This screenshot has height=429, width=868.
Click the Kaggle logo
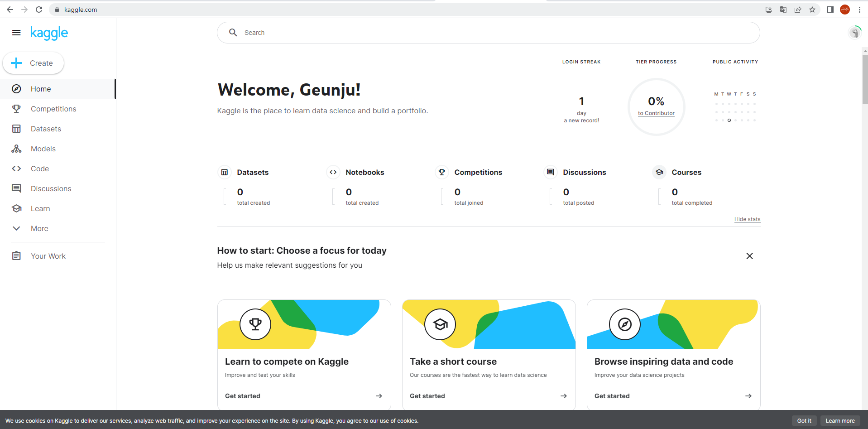point(49,33)
